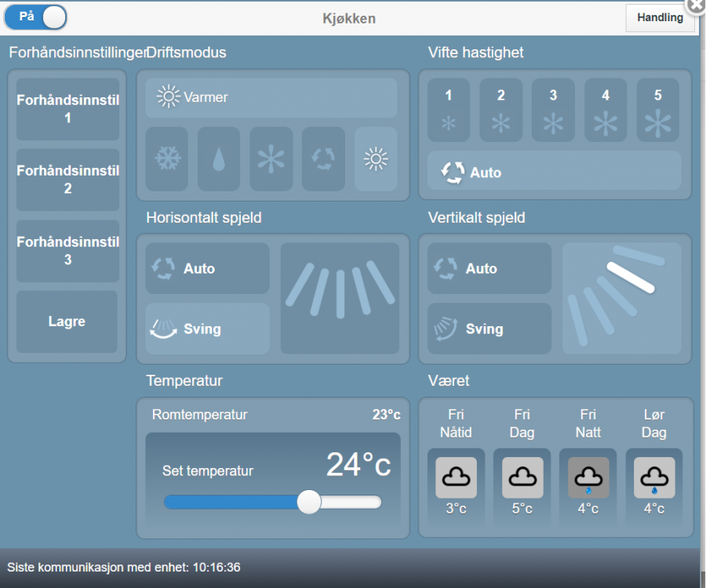Screen dimensions: 706x588
Task: Choose Auto for Horisontalt spjeld
Action: point(207,268)
